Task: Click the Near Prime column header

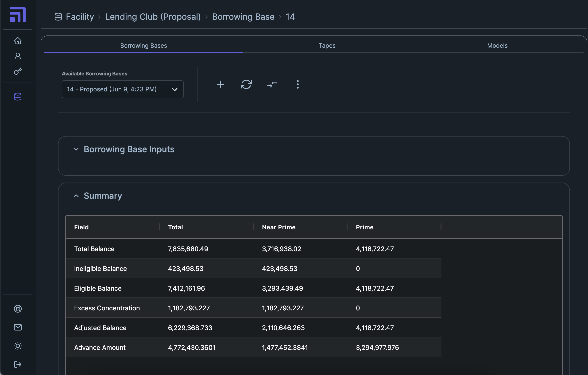Action: [x=279, y=227]
